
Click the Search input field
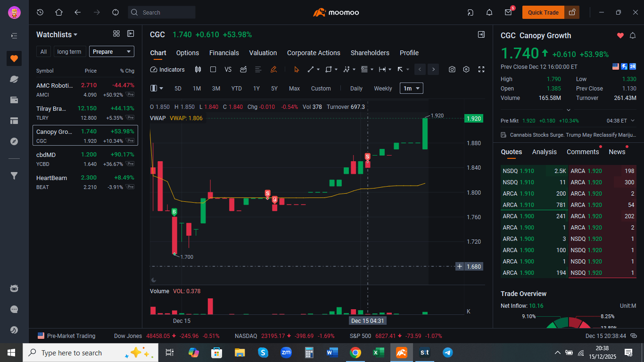pyautogui.click(x=162, y=12)
